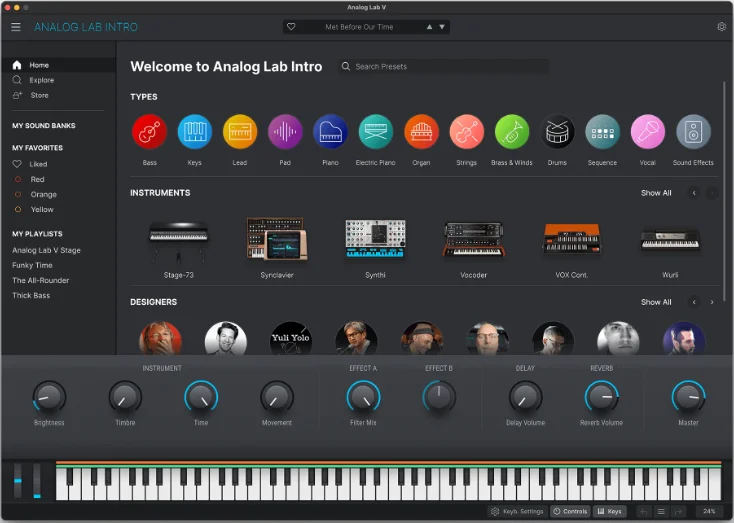Screen dimensions: 734x523
Task: Go to next preset with down arrow
Action: pos(442,27)
